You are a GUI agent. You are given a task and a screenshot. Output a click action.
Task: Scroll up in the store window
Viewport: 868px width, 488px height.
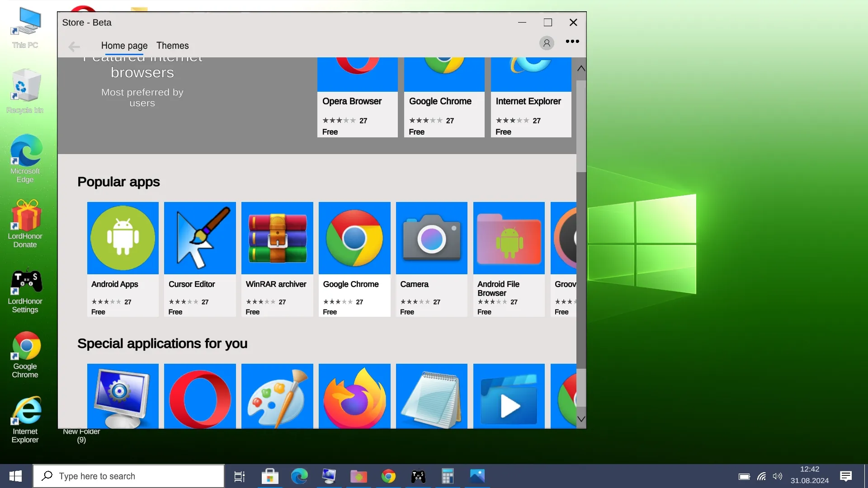coord(581,67)
